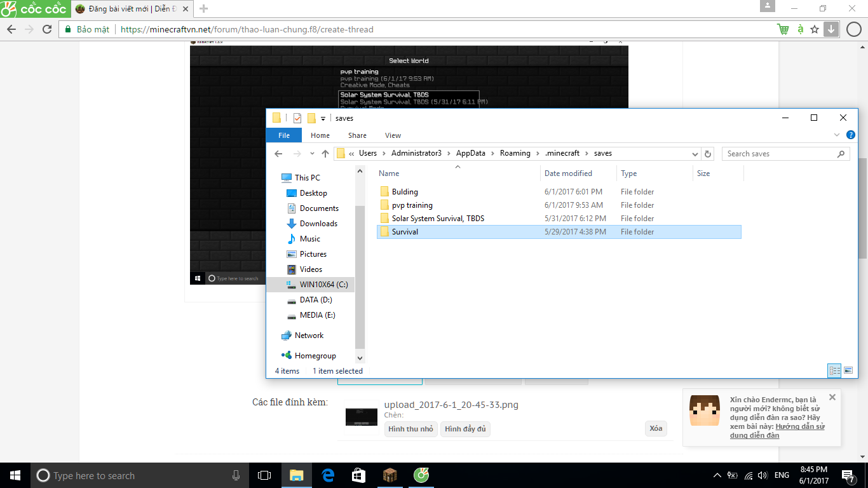
Task: Switch to details view layout
Action: click(x=834, y=370)
